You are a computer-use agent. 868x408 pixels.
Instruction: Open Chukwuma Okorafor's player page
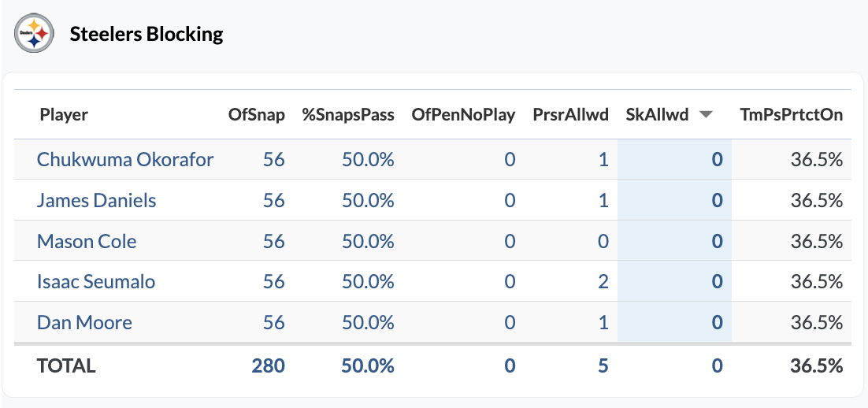[125, 160]
